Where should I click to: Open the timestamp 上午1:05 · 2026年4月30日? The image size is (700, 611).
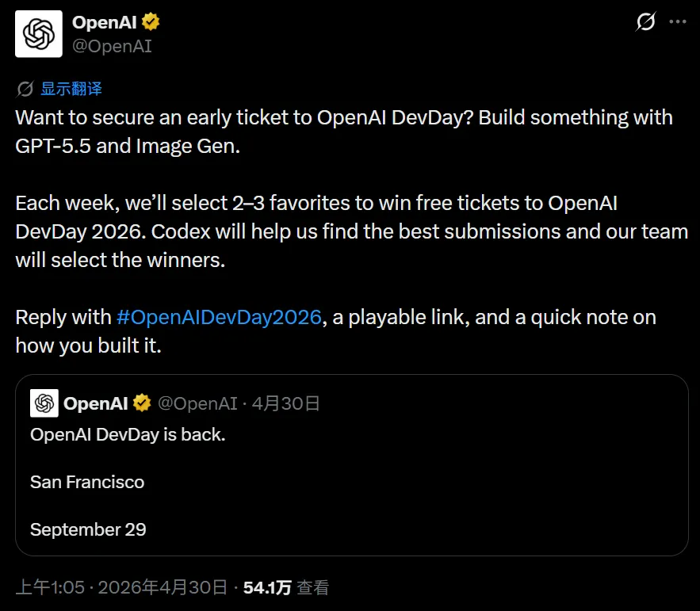(x=121, y=587)
